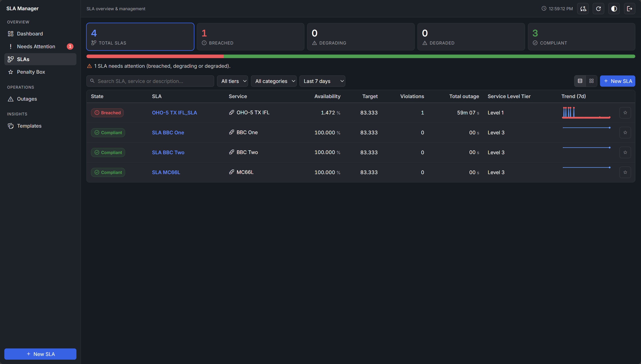Click the refresh icon in top bar
This screenshot has width=641, height=364.
tap(598, 9)
